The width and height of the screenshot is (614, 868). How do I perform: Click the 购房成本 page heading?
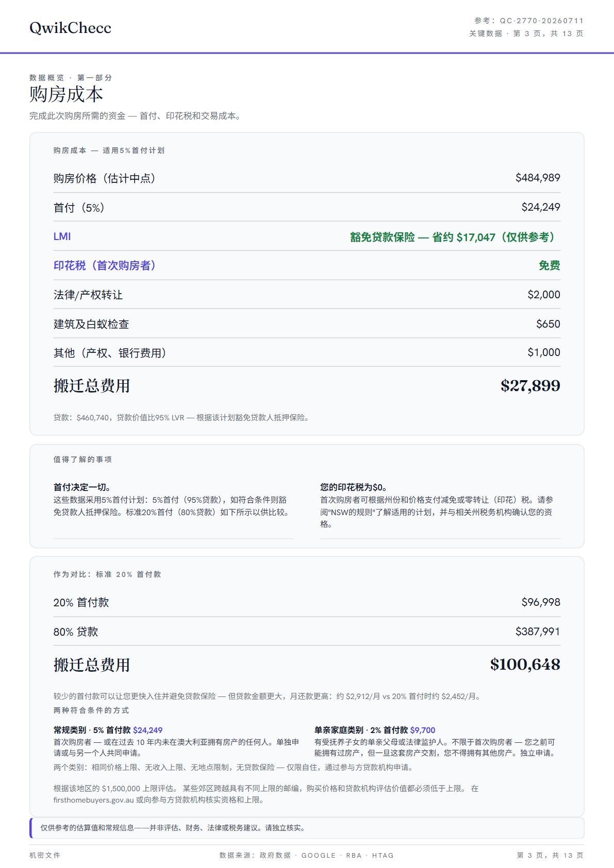66,94
